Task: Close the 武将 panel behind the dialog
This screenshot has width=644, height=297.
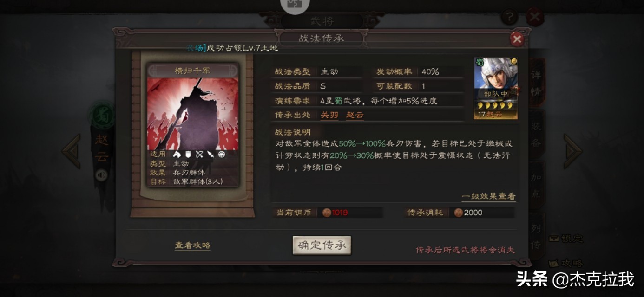Action: [x=535, y=17]
